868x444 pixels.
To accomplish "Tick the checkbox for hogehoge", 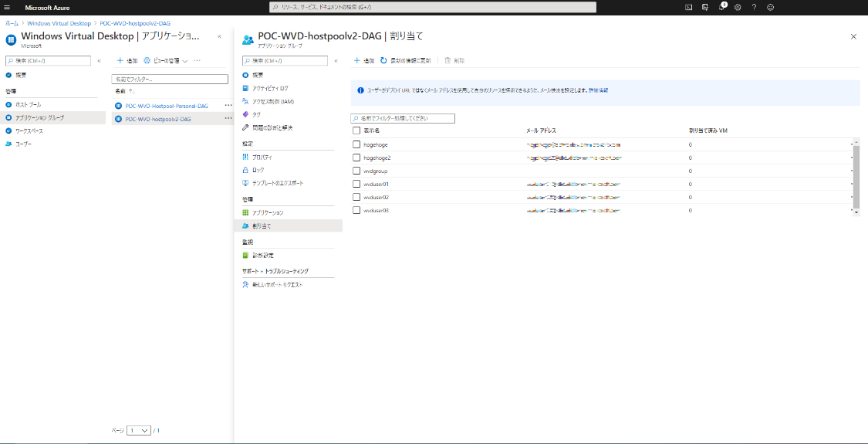I will [x=356, y=144].
